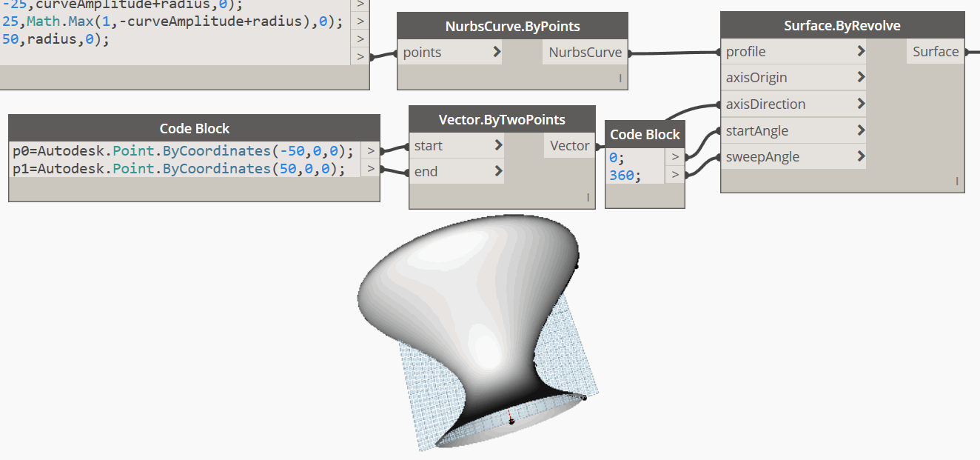Click the chevron beside axisOrigin
This screenshot has height=460, width=980.
coord(861,77)
